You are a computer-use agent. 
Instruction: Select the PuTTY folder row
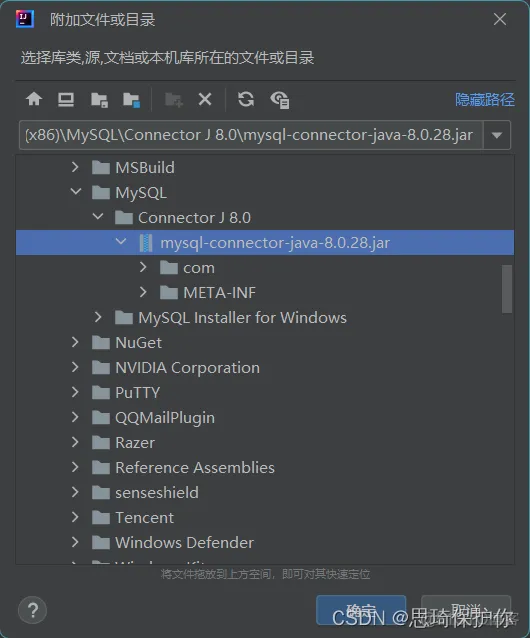click(x=265, y=393)
